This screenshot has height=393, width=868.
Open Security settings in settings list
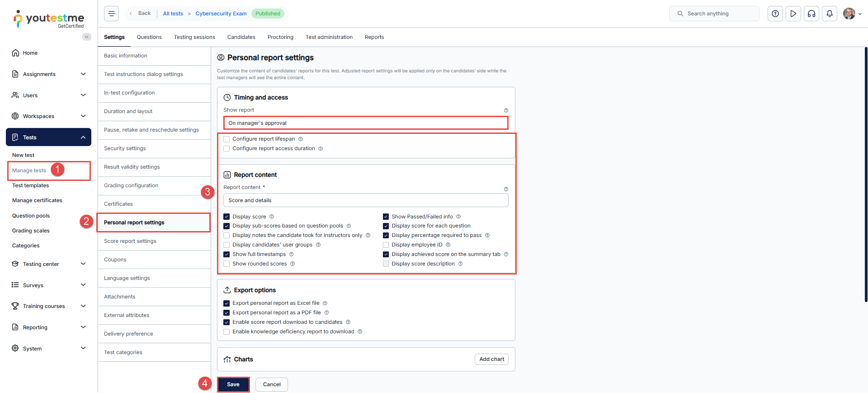pyautogui.click(x=154, y=148)
